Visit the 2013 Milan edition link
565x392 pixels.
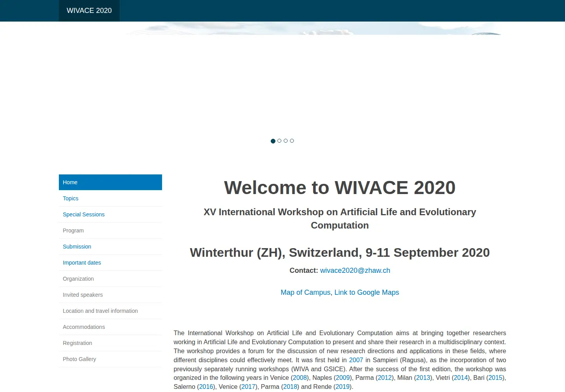[x=423, y=377]
